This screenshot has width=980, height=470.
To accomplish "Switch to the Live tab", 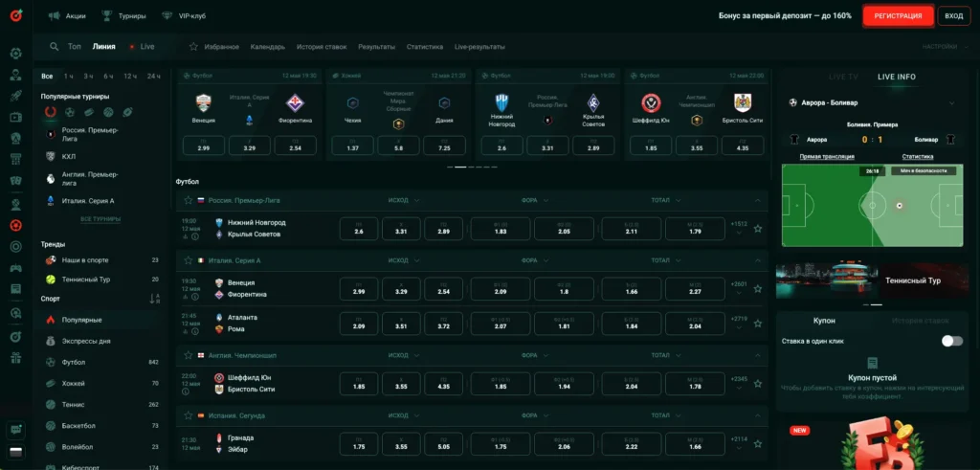I will coord(143,46).
